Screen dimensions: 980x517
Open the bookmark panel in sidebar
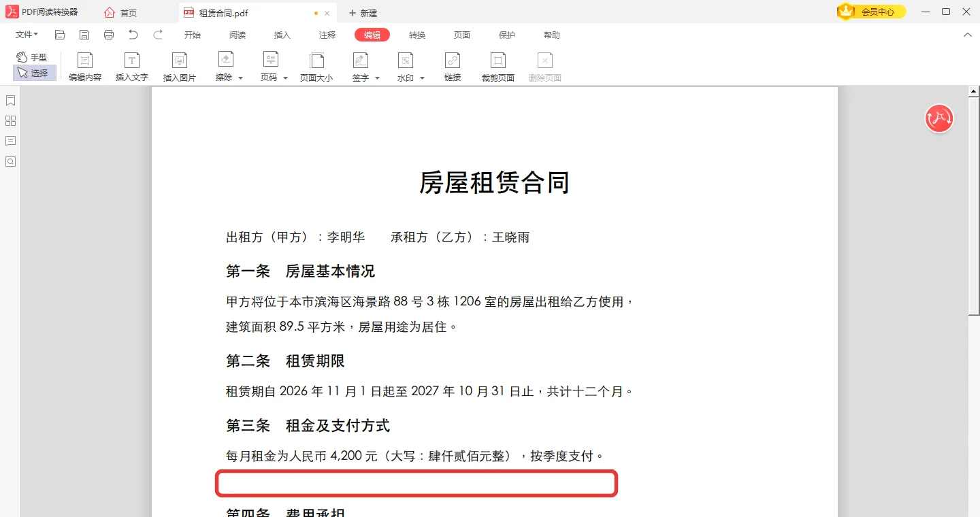click(x=10, y=101)
